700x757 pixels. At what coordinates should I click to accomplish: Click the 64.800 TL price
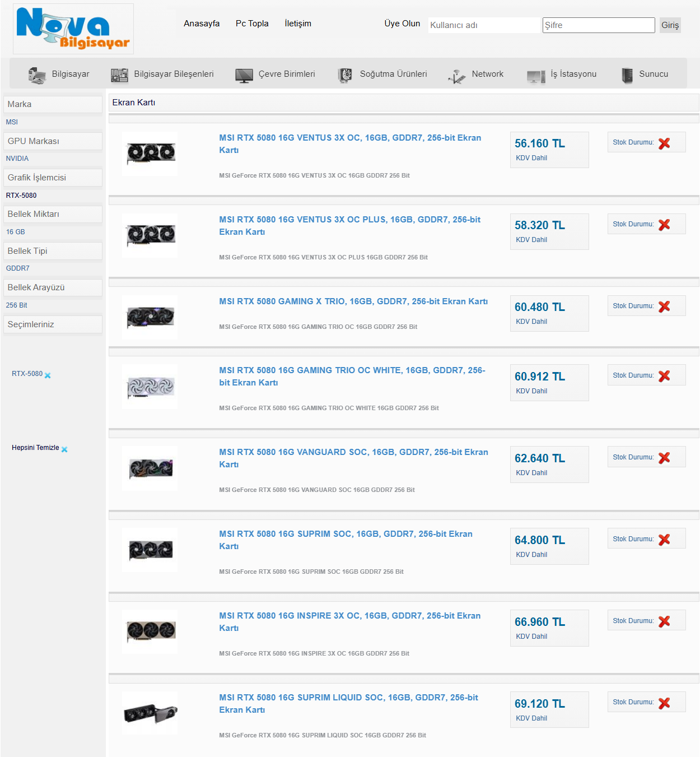pos(540,540)
